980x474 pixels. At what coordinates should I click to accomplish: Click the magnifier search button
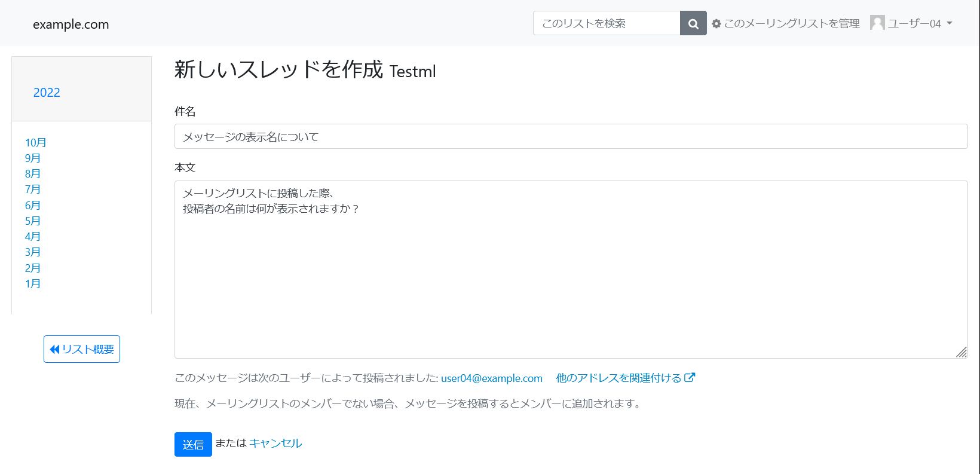point(693,23)
